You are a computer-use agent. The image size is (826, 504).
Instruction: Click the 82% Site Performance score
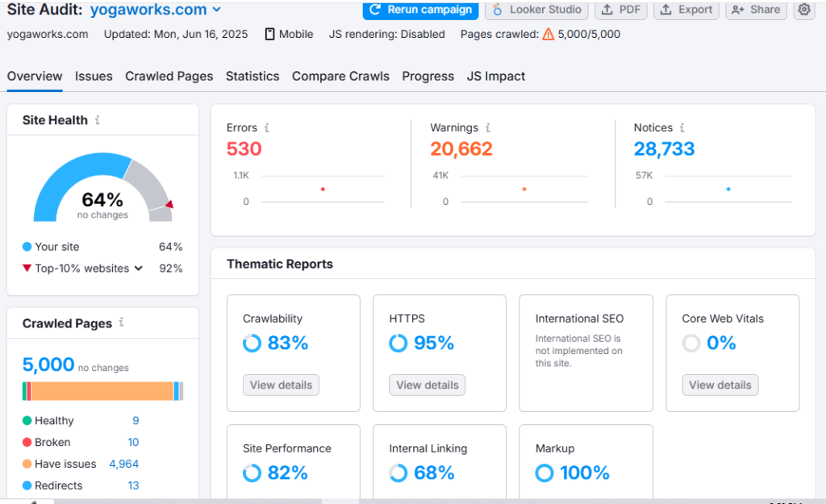pos(288,473)
